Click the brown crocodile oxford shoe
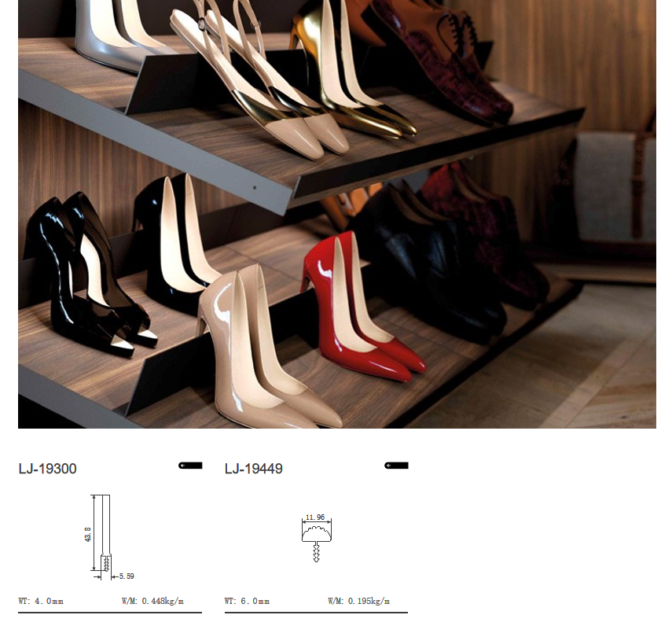Image resolution: width=672 pixels, height=626 pixels. 444,55
